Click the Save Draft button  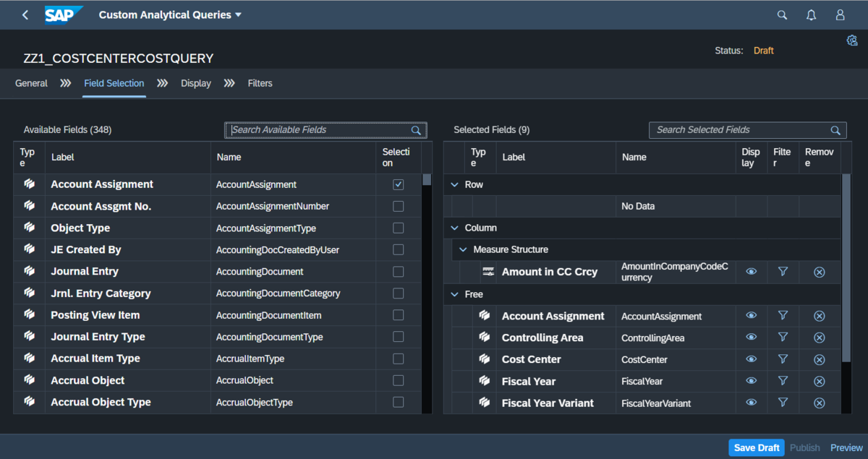pos(756,447)
